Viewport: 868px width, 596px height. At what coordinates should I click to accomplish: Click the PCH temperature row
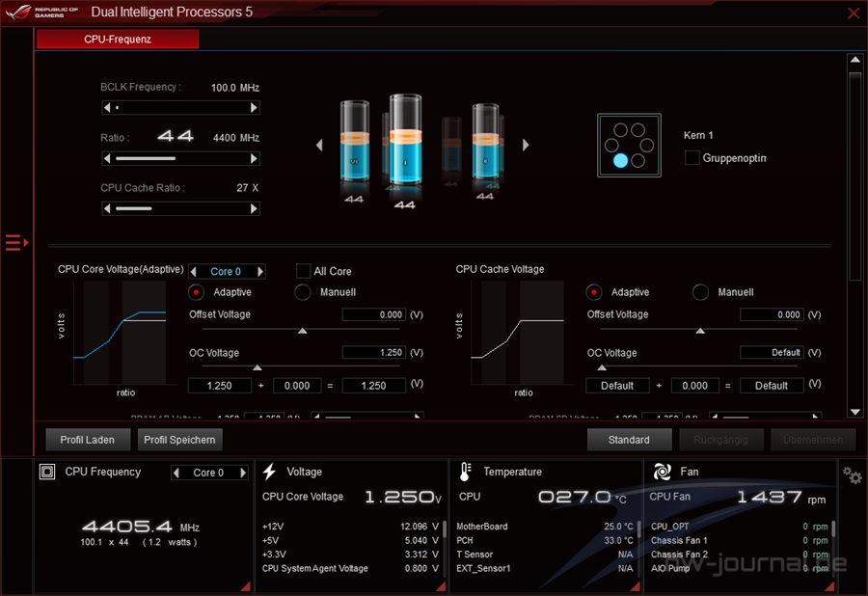(545, 540)
